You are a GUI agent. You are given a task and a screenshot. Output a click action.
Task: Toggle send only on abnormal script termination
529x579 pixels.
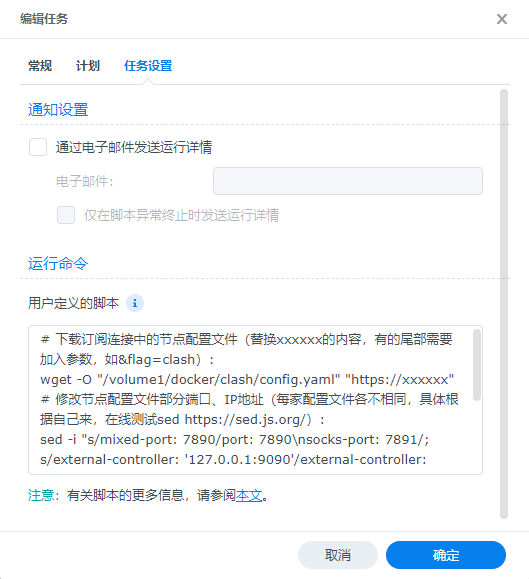coord(66,215)
